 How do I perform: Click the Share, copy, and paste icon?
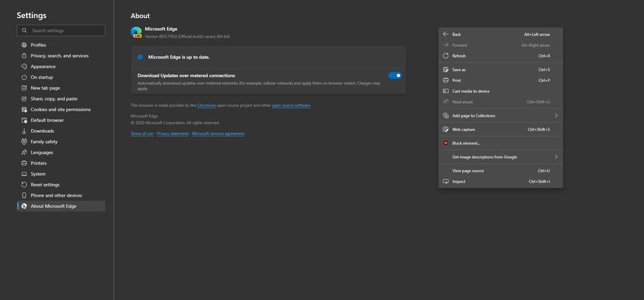point(24,99)
